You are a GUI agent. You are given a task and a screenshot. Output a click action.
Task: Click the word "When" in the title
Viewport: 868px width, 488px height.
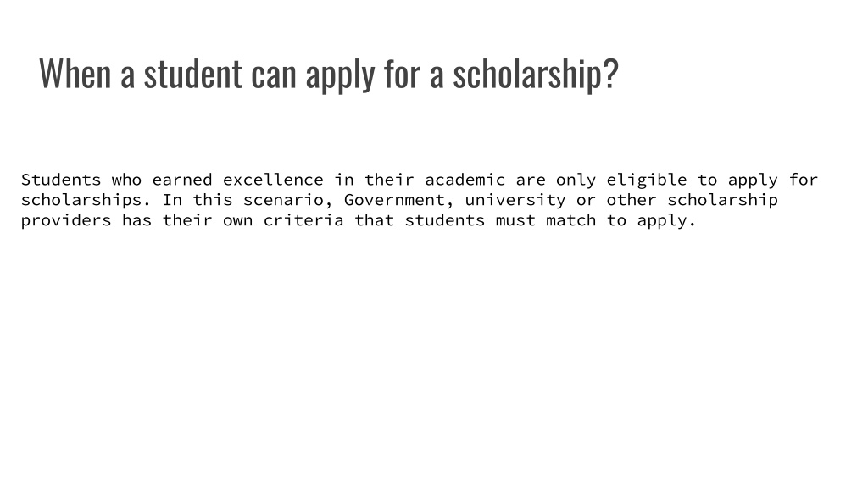click(x=75, y=73)
